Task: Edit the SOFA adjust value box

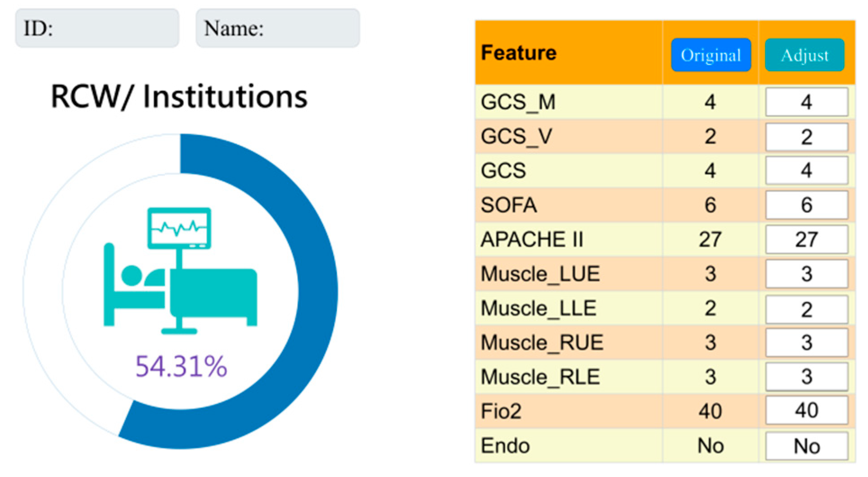Action: [806, 205]
